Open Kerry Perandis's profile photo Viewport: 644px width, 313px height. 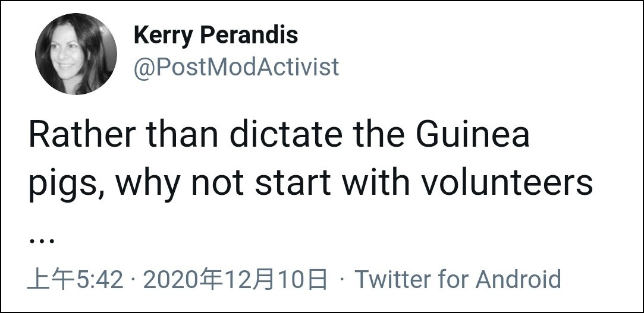tap(76, 53)
